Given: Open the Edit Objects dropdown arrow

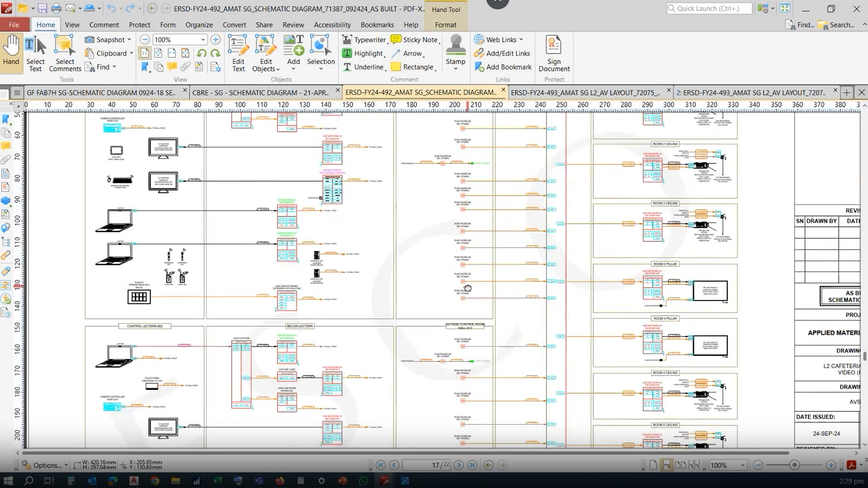Looking at the screenshot, I should (x=278, y=69).
